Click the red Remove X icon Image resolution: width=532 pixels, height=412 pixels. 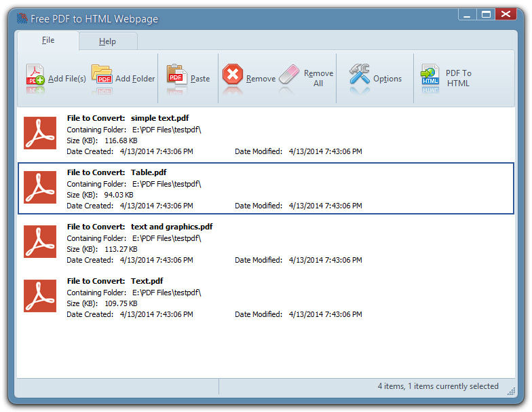[233, 75]
